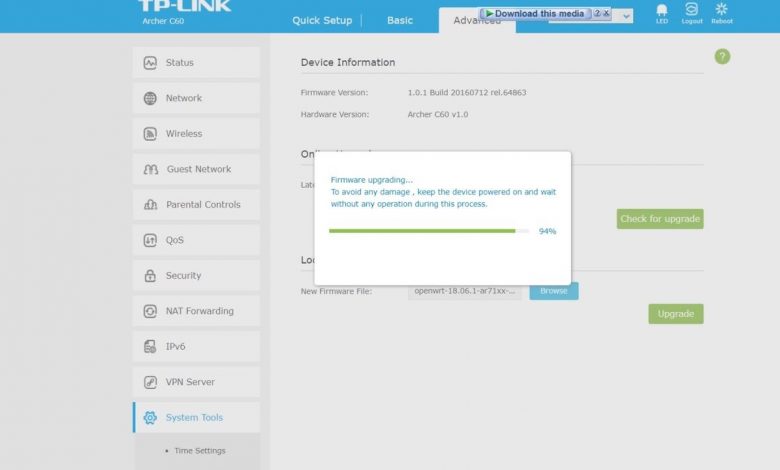The height and width of the screenshot is (470, 780).
Task: Click the 94% progress value
Action: 547,231
